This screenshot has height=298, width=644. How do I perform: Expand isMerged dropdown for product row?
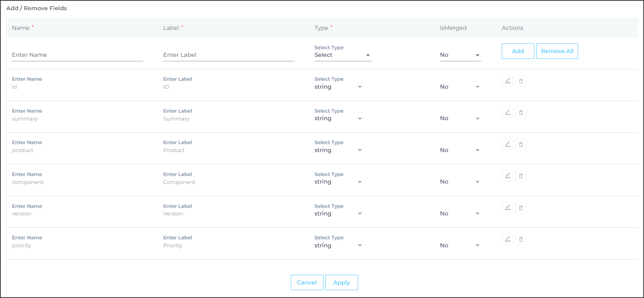460,150
